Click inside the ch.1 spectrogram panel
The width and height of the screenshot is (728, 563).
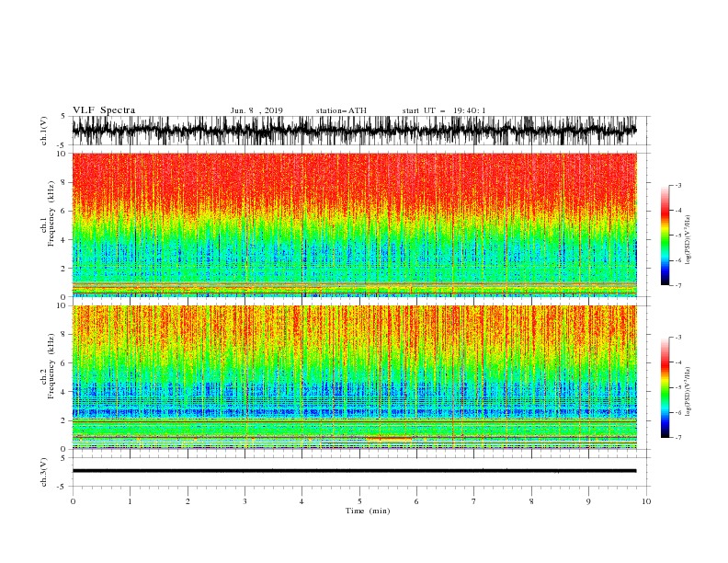coord(354,224)
